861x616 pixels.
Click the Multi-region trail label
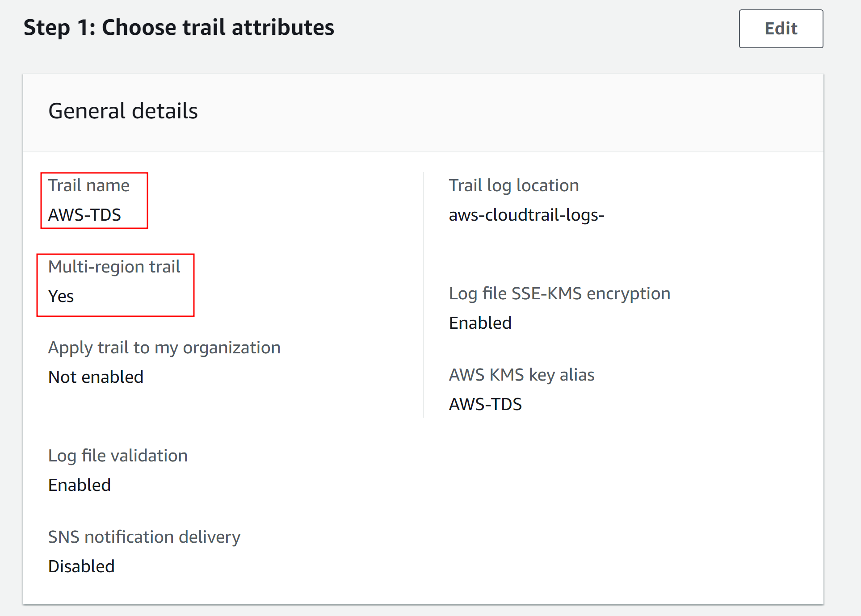coord(114,267)
